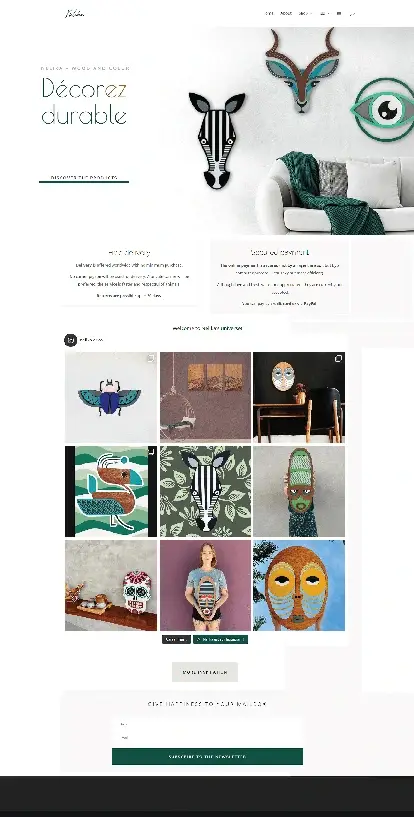Screen dimensions: 414x817
Task: Expand the Shop dropdown in the navigation
Action: click(x=306, y=14)
